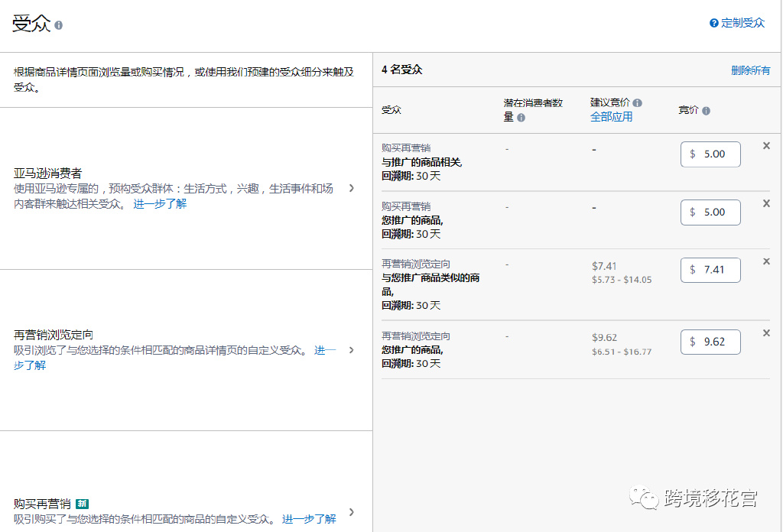
Task: Select the 再营销浏览定向 category title in left panel
Action: (x=54, y=335)
